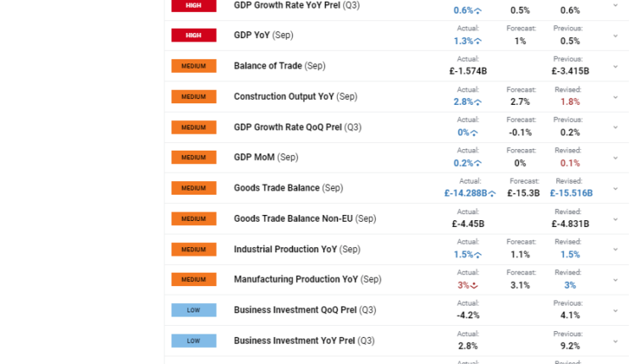635x364 pixels.
Task: Expand Balance of Trade row details
Action: (616, 66)
